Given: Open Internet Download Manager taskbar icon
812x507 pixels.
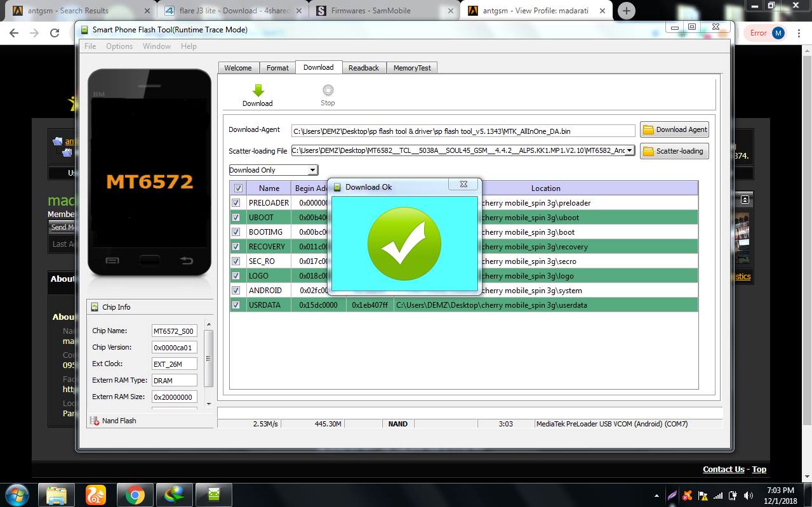Looking at the screenshot, I should click(x=174, y=494).
